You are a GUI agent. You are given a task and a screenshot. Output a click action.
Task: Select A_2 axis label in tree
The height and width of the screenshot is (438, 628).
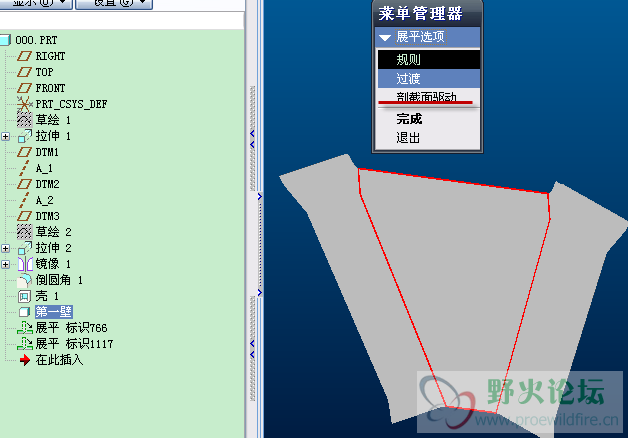[x=44, y=200]
